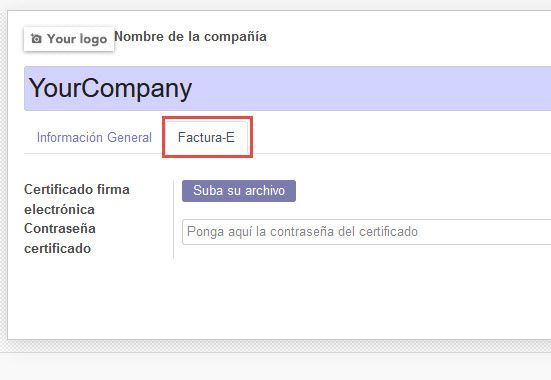Switch to the Información General tab
Viewport: 551px width, 380px height.
pos(94,137)
